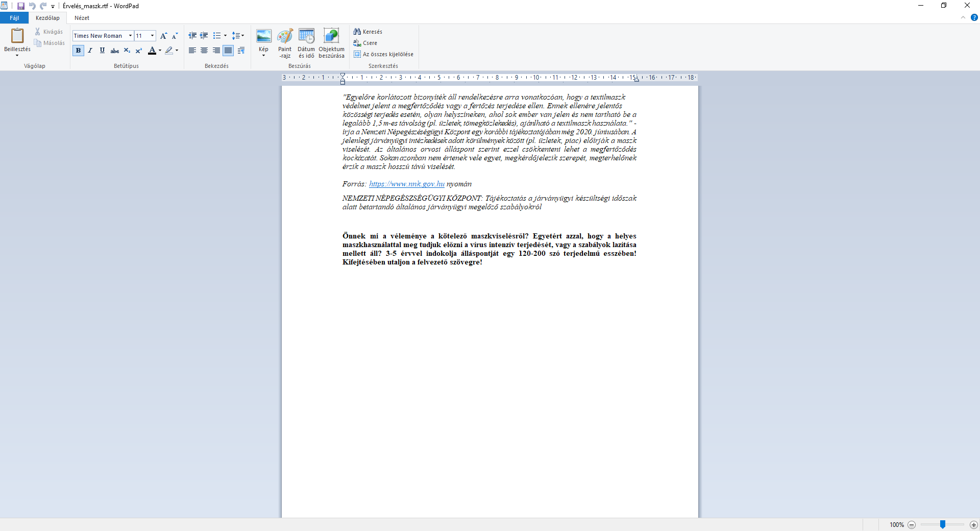Image resolution: width=980 pixels, height=531 pixels.
Task: Open the Csere replace tool
Action: tap(365, 43)
